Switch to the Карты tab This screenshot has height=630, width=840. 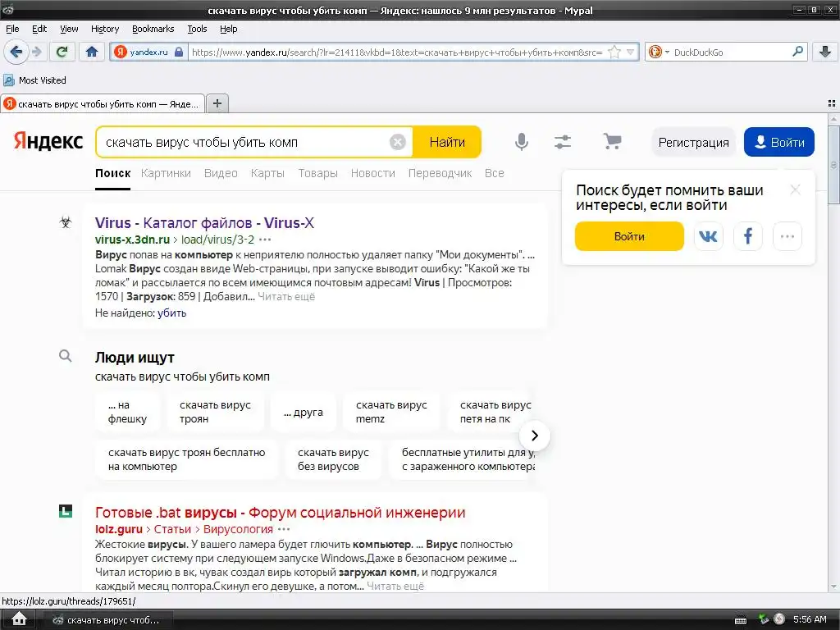coord(267,173)
